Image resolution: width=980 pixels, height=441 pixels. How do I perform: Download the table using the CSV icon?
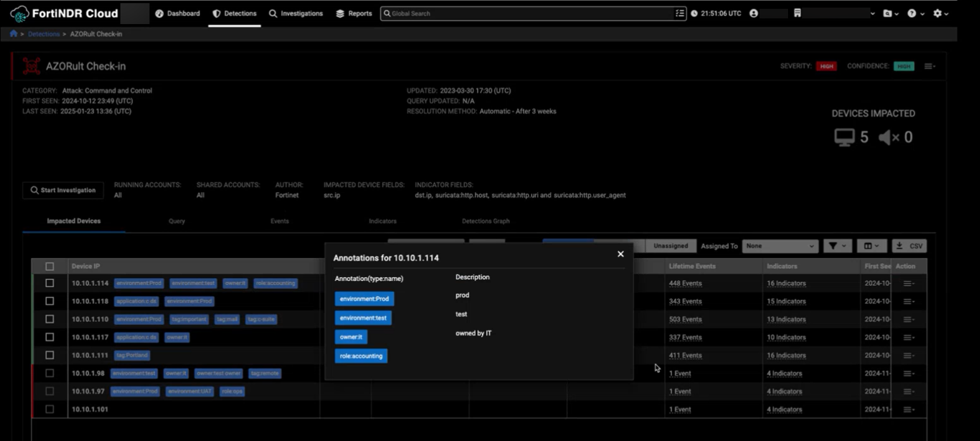tap(911, 246)
